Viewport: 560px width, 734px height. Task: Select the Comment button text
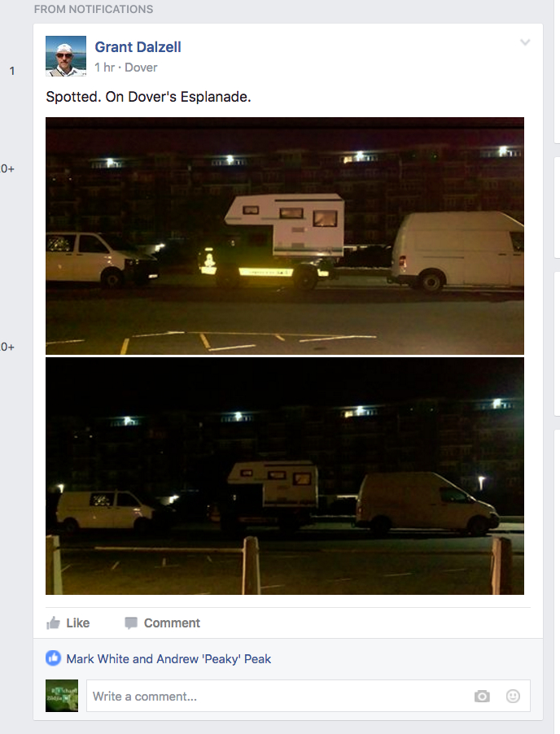point(172,623)
